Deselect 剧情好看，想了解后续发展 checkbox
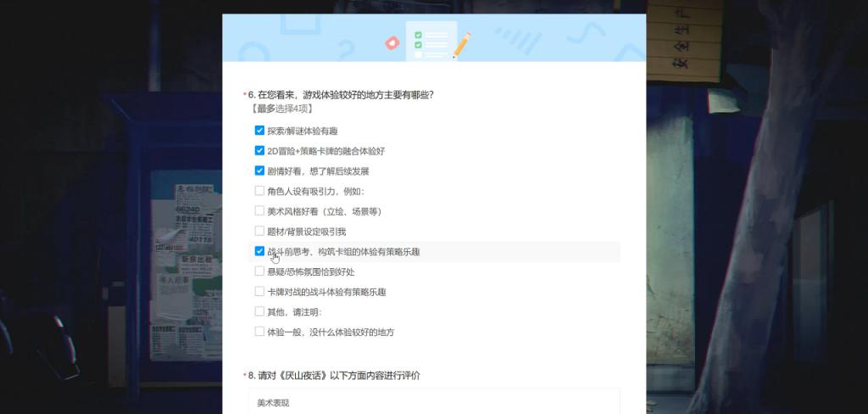 pyautogui.click(x=259, y=171)
